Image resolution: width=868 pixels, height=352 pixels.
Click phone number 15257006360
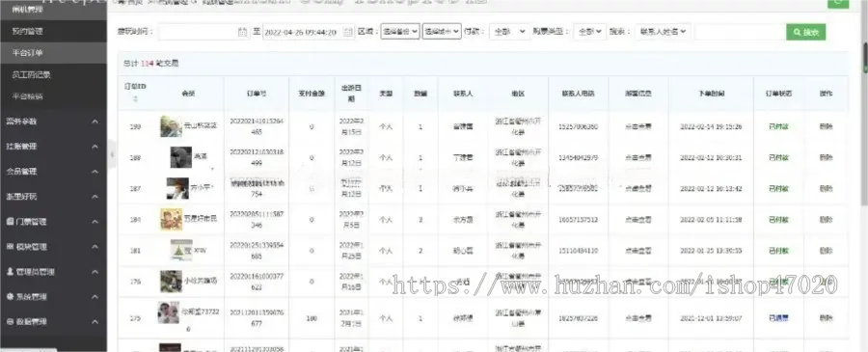[x=579, y=126]
